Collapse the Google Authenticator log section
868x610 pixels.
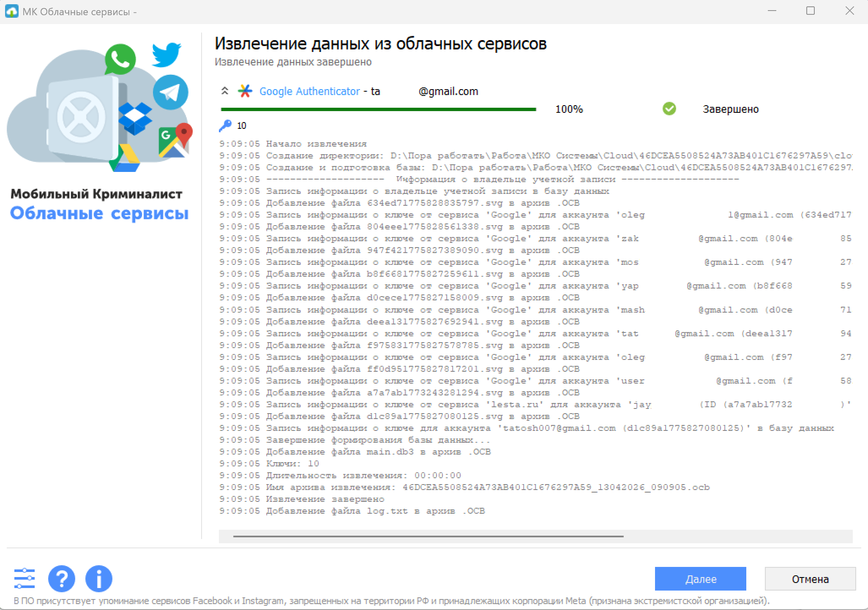click(225, 91)
